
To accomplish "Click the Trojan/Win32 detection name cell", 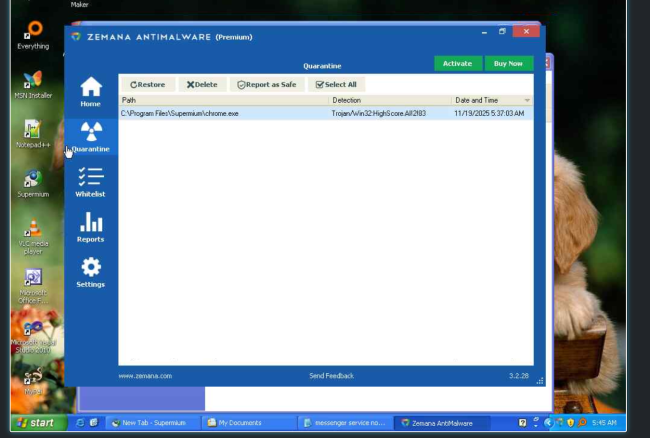I will coord(378,113).
